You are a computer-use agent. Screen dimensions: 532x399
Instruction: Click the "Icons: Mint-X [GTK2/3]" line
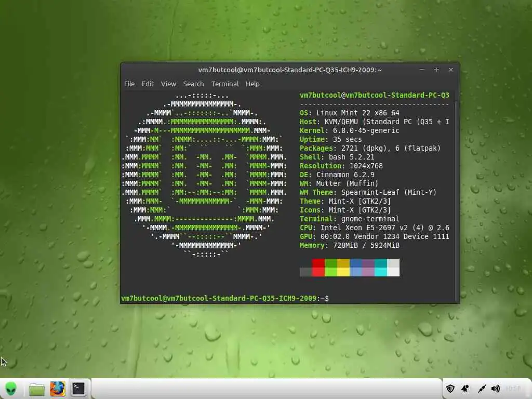point(345,210)
